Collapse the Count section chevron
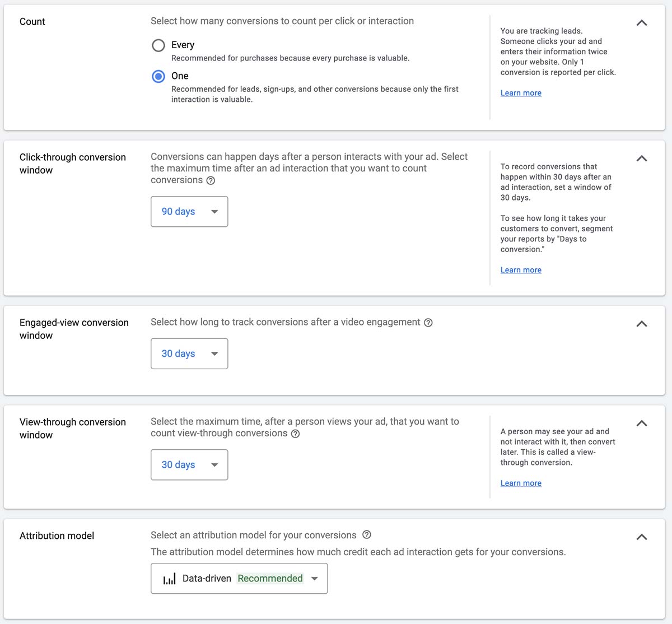The height and width of the screenshot is (624, 672). [x=642, y=23]
